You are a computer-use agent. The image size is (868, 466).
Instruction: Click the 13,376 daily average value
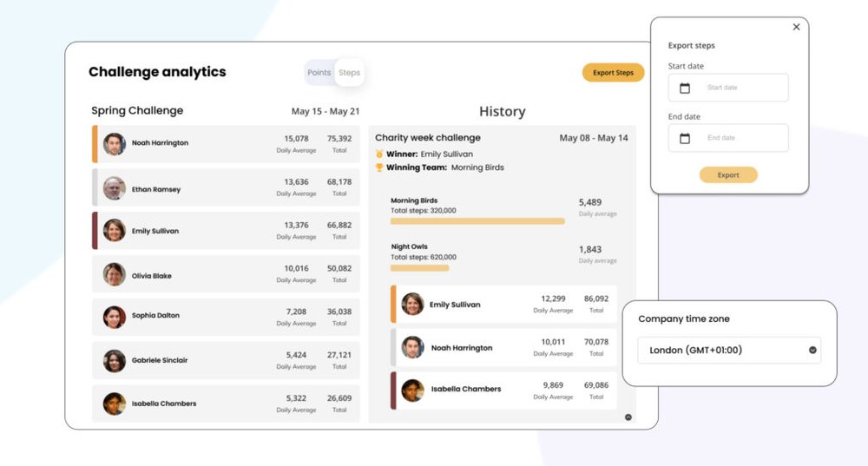(296, 225)
